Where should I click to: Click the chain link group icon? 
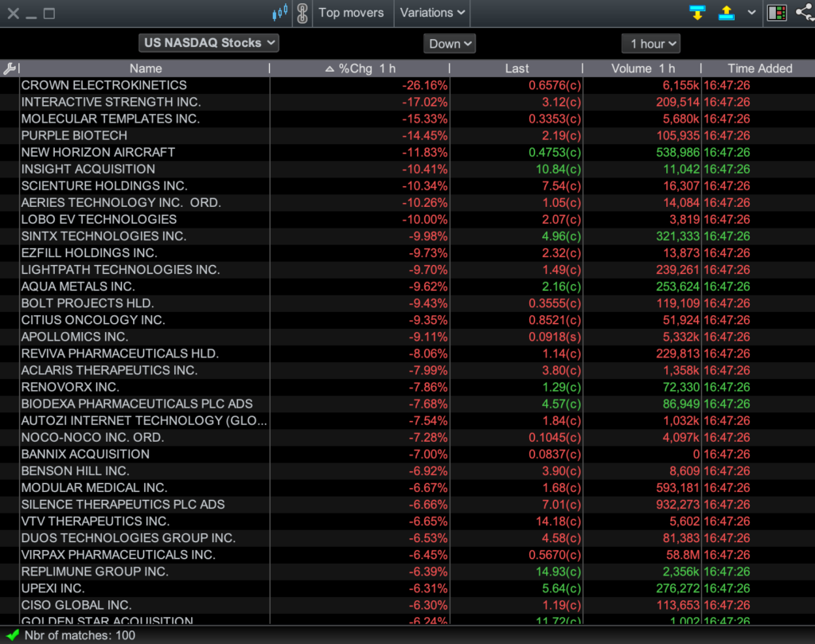click(302, 13)
